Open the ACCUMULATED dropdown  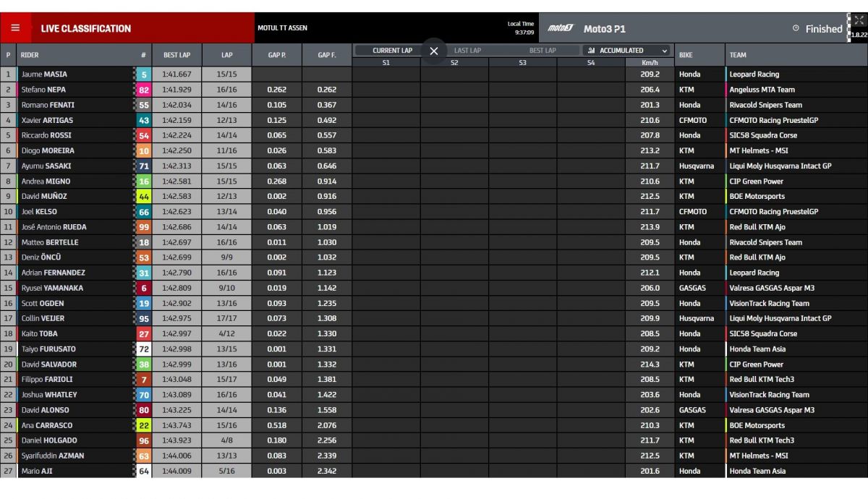[627, 51]
